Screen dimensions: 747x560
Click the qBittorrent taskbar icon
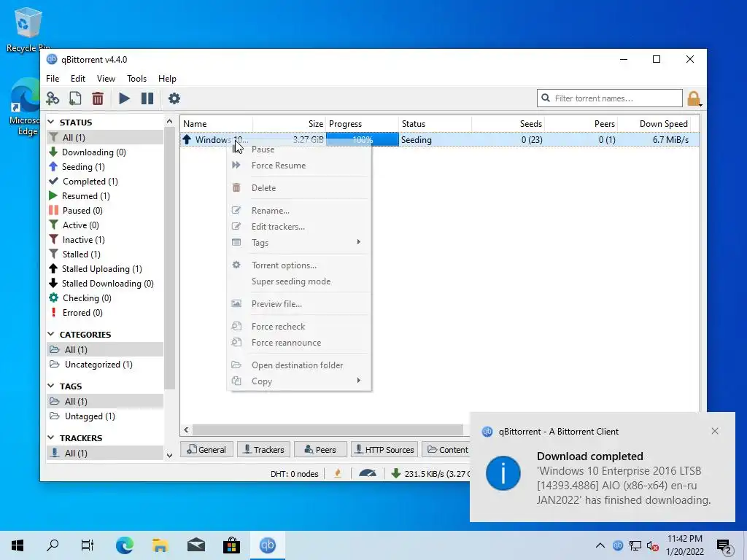coord(267,545)
